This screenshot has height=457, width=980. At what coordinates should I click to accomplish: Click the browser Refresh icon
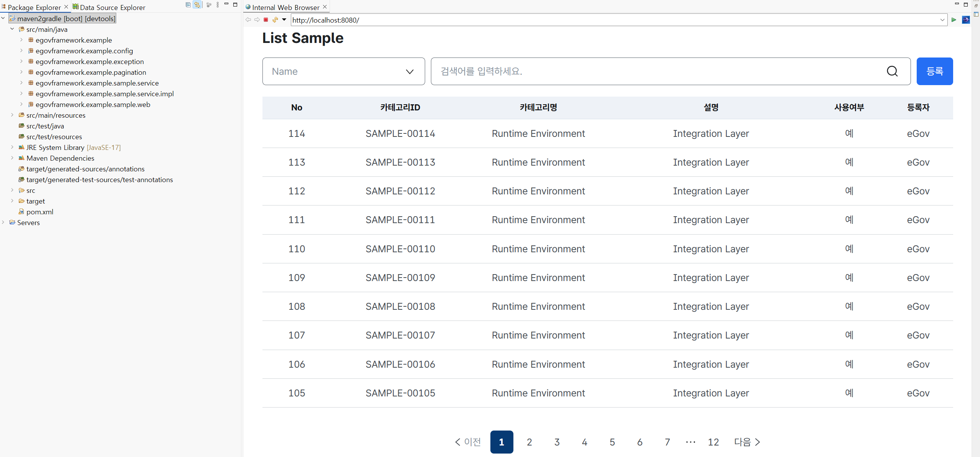pos(275,20)
